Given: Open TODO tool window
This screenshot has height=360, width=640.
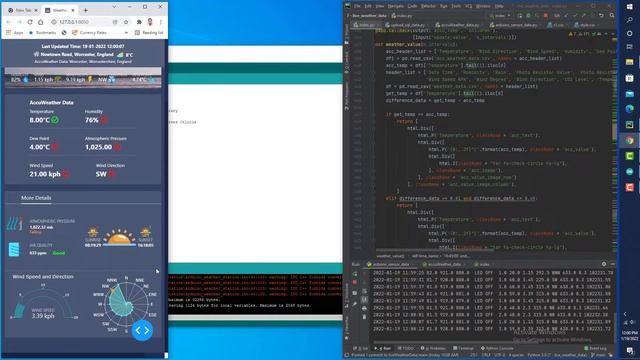Looking at the screenshot, I should [406, 349].
